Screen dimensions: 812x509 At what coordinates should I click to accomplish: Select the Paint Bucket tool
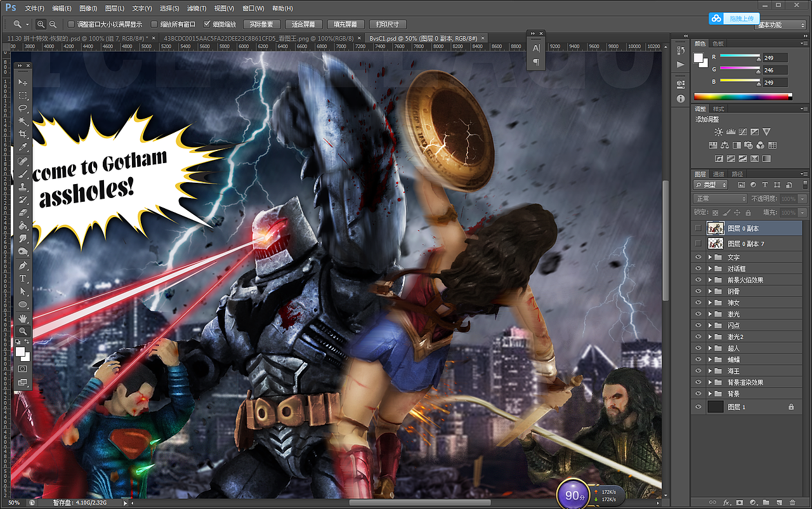point(23,225)
